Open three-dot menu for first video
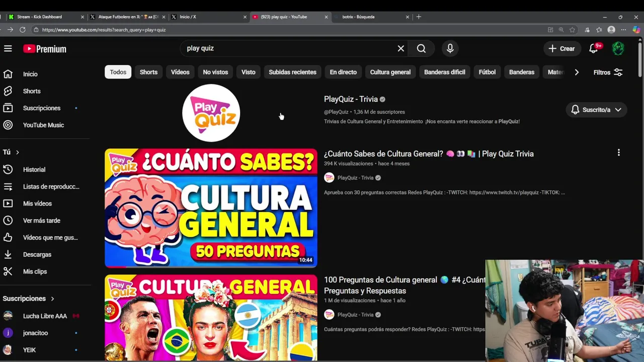 618,152
